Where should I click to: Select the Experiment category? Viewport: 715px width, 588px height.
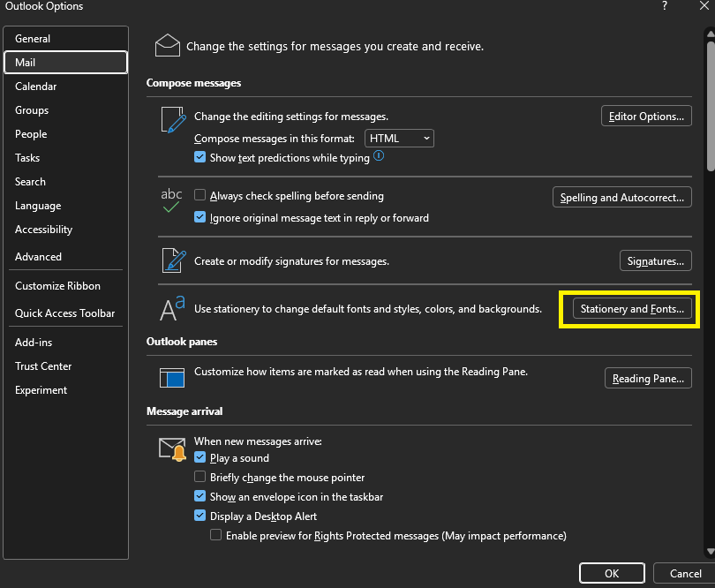point(65,390)
